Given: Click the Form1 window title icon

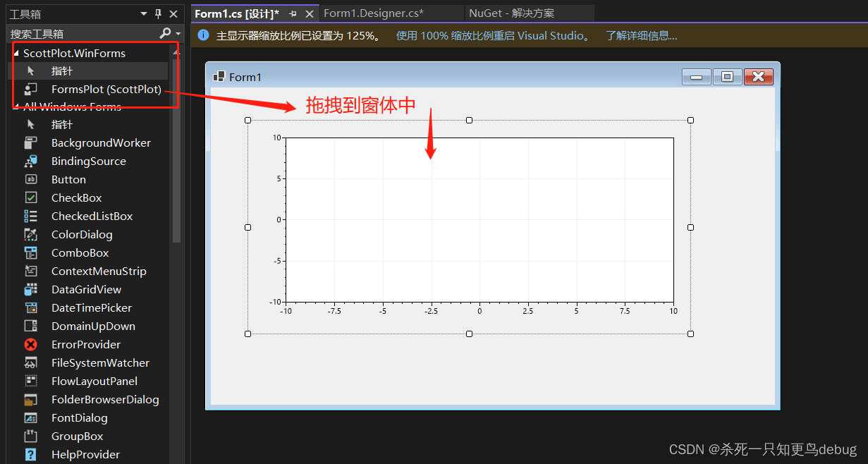Looking at the screenshot, I should 219,76.
